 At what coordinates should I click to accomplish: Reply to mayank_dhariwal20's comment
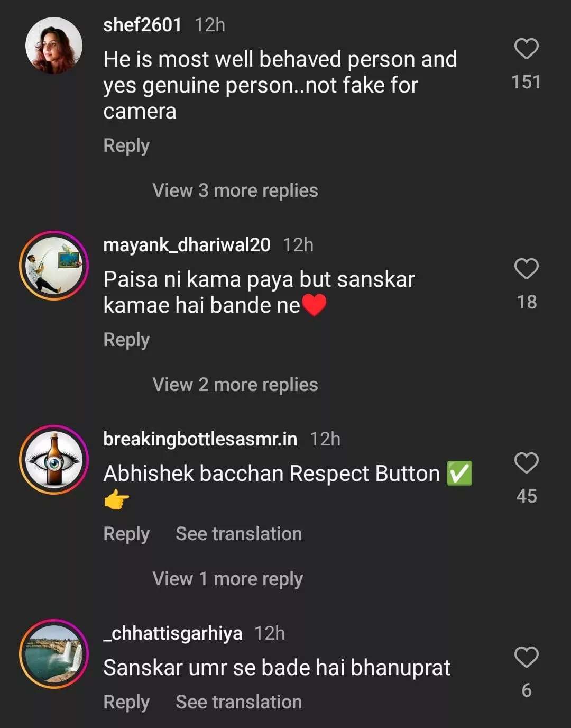pos(126,340)
